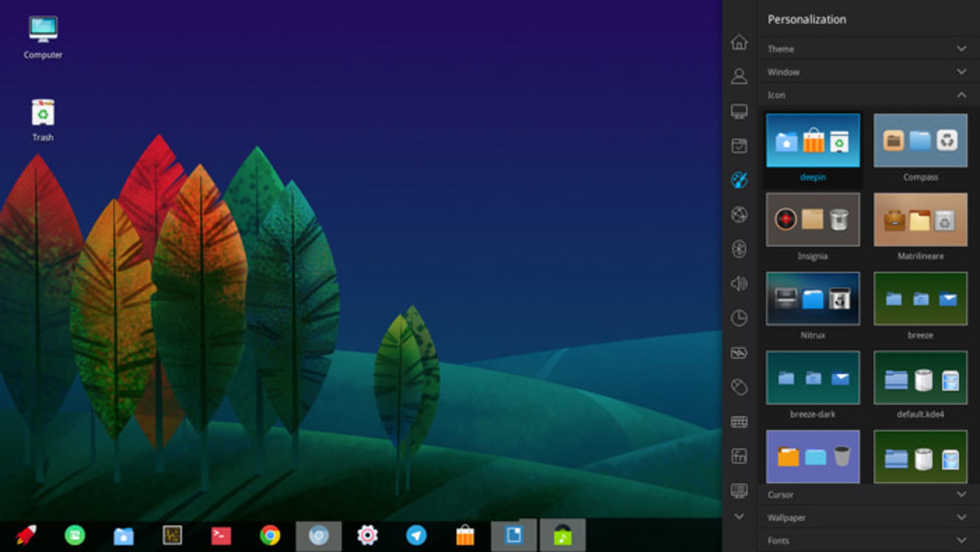The height and width of the screenshot is (552, 980).
Task: Expand the Fonts section
Action: click(x=866, y=540)
